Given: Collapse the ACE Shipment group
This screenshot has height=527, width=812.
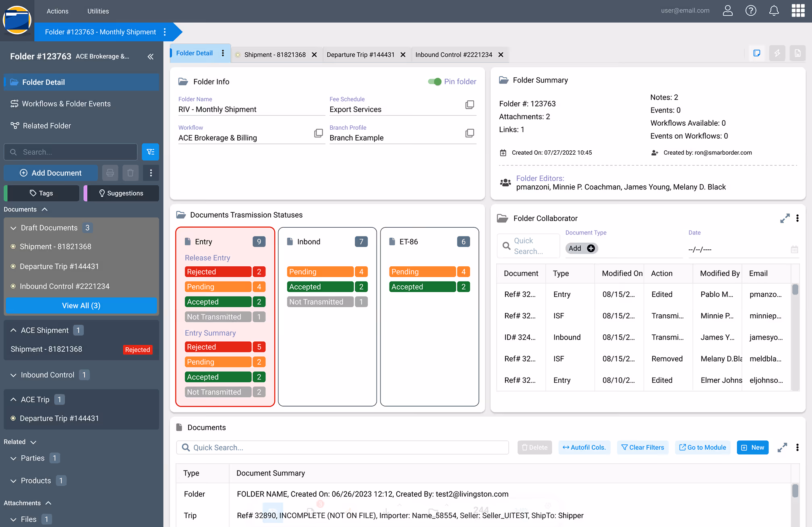Looking at the screenshot, I should (x=13, y=330).
